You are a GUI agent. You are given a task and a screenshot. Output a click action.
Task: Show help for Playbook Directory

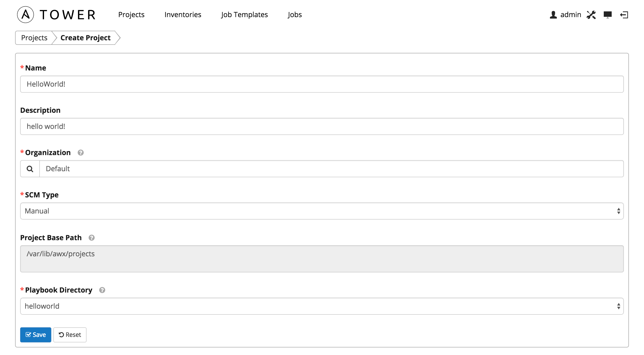click(x=102, y=290)
